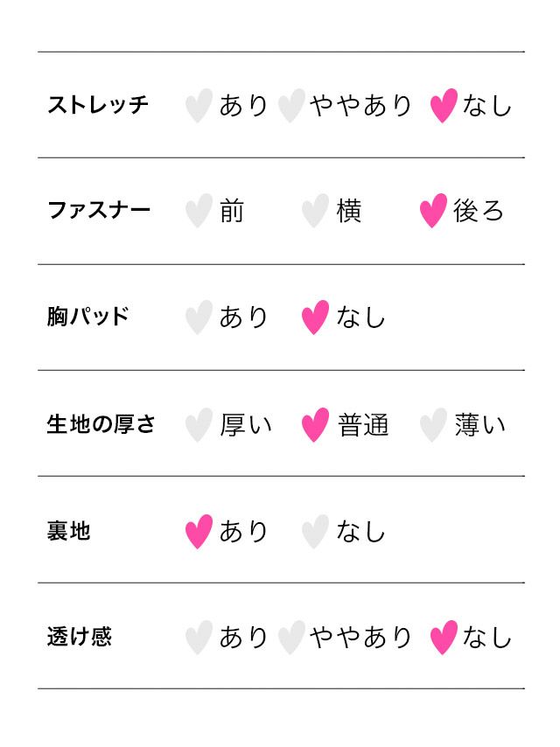Select the gray heart for 裏地 なし
Screen dimensions: 560x747
(x=315, y=532)
